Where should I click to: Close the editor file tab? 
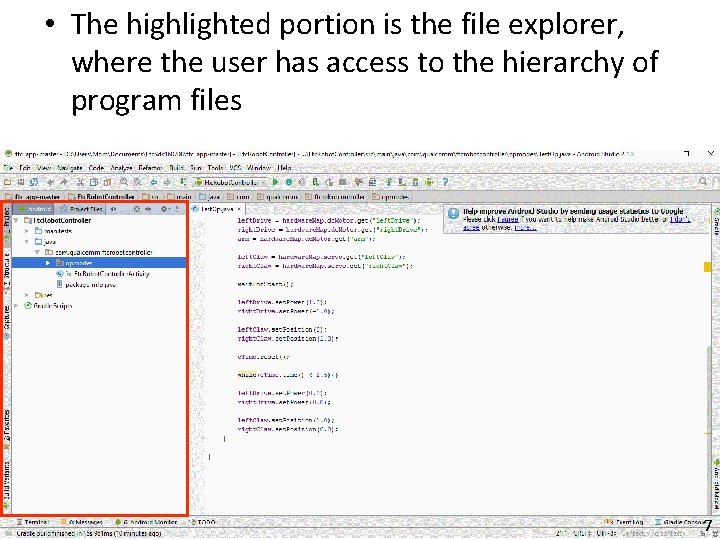pos(239,209)
